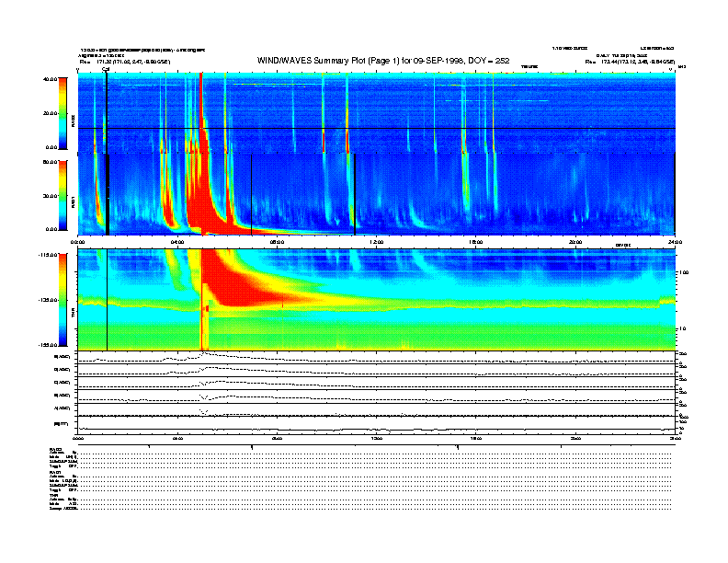Screen dimensions: 728x563
Task: Click the WIND/WAVES Summary Plot title
Action: tap(383, 61)
